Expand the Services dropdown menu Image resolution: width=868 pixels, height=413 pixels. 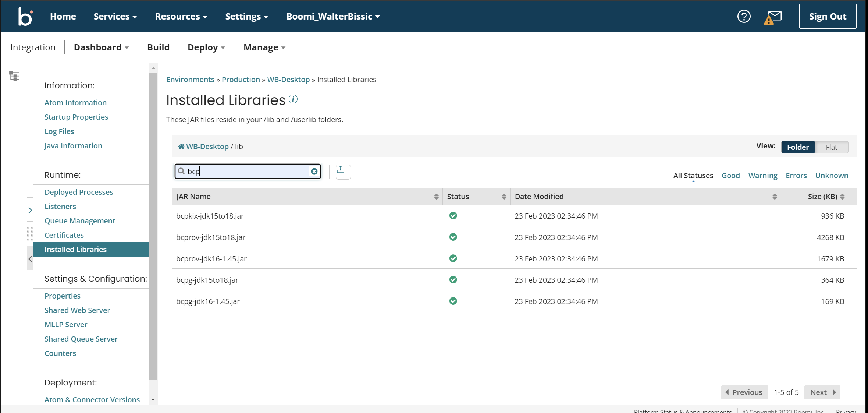tap(115, 17)
